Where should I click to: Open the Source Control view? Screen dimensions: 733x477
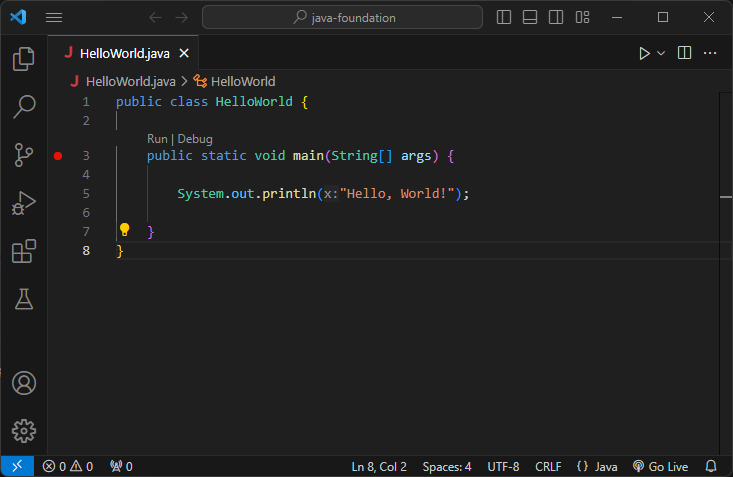[x=24, y=155]
